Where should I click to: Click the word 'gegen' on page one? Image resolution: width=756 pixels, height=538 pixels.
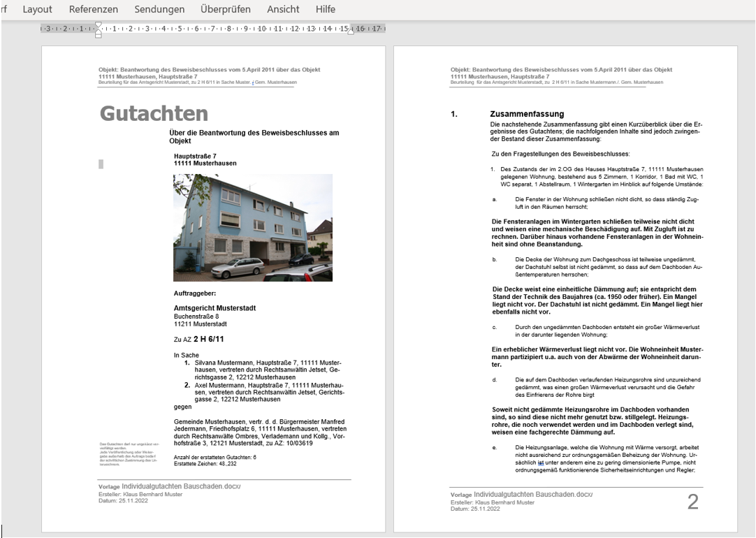coord(183,407)
